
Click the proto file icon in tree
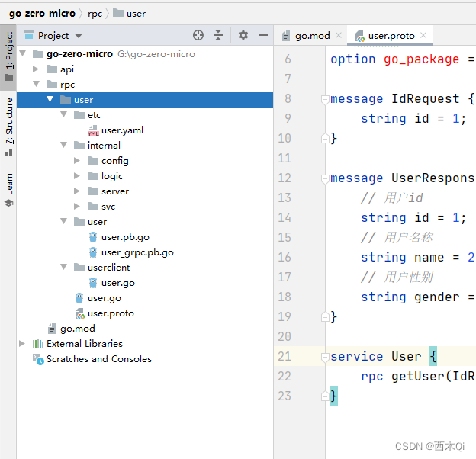(80, 313)
